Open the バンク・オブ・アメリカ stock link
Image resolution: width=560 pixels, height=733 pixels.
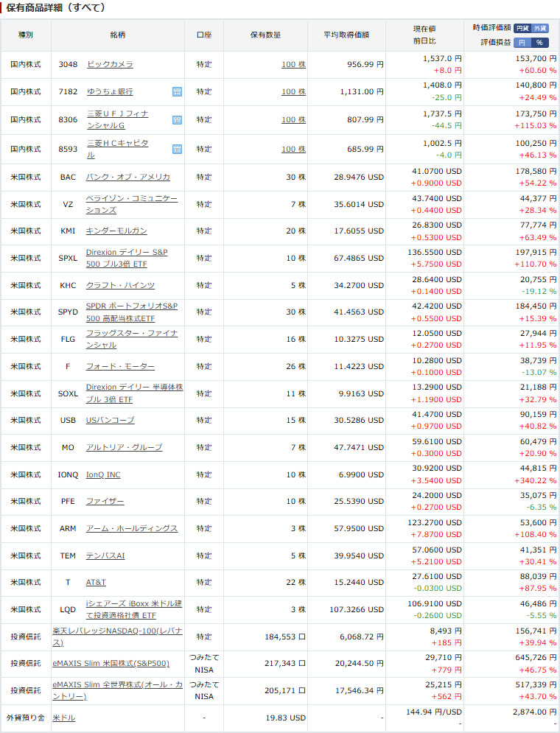pyautogui.click(x=127, y=178)
